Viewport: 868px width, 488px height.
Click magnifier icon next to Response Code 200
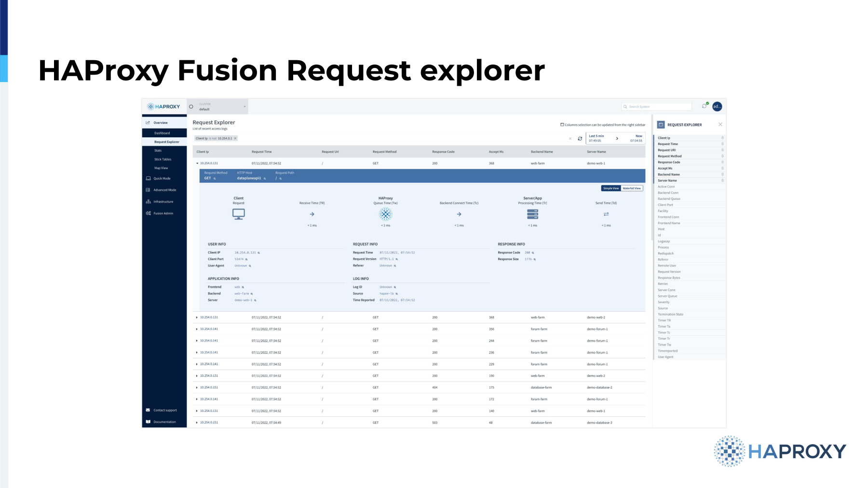(x=533, y=252)
